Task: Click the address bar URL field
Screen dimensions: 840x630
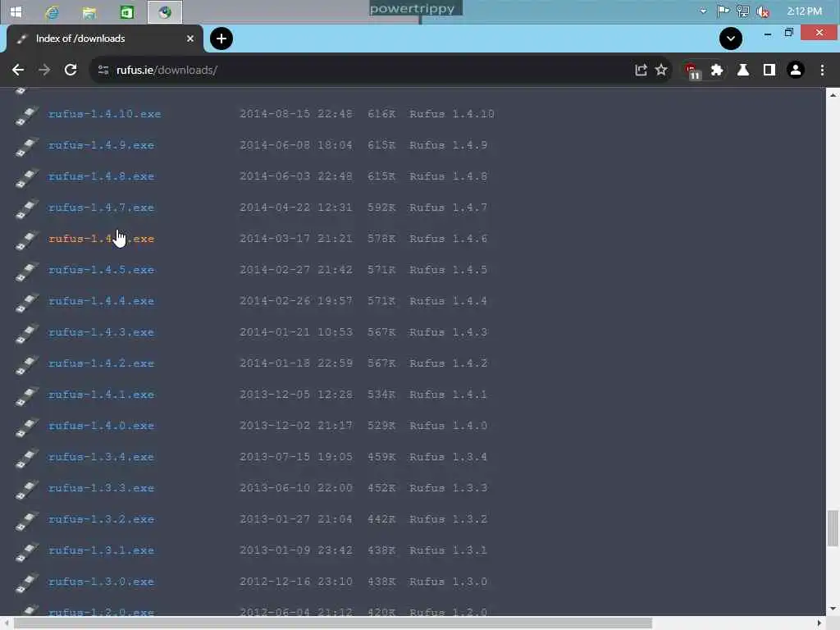Action: [364, 71]
